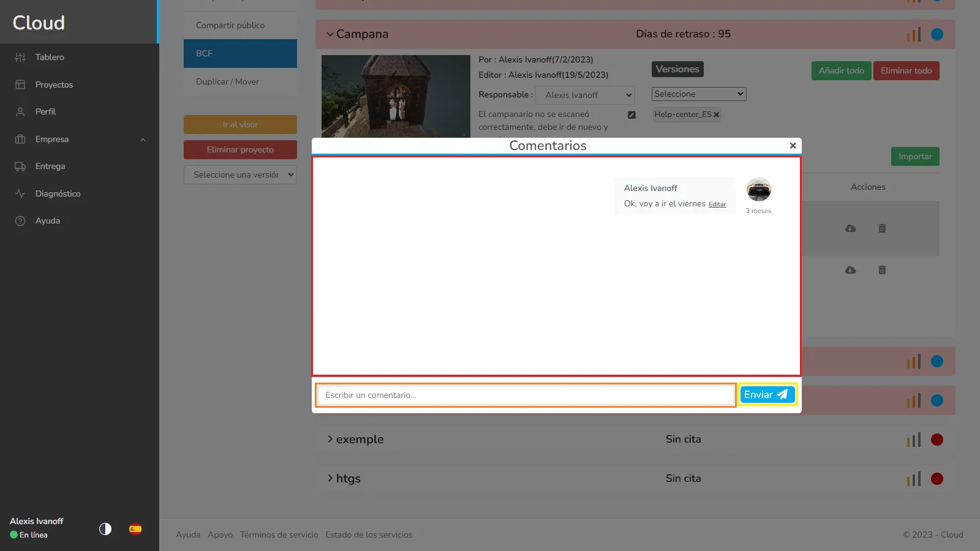This screenshot has height=551, width=980.
Task: Expand the Empresa sidebar menu
Action: click(78, 139)
